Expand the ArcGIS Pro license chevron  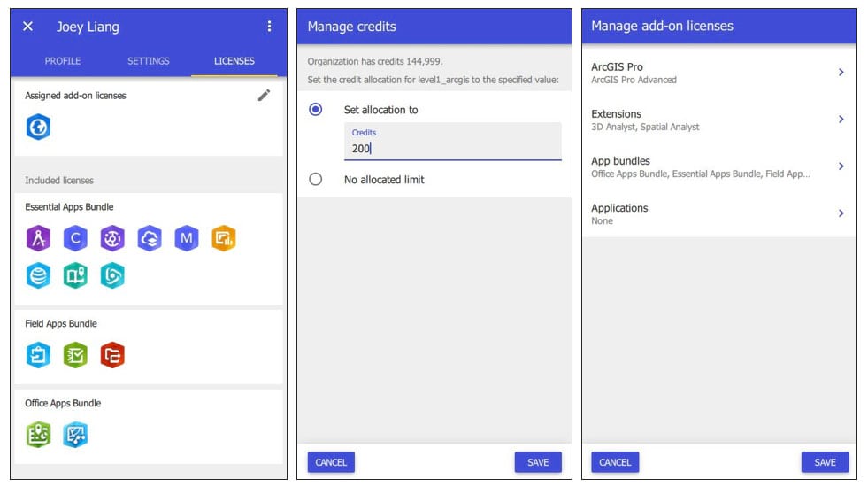[x=841, y=72]
